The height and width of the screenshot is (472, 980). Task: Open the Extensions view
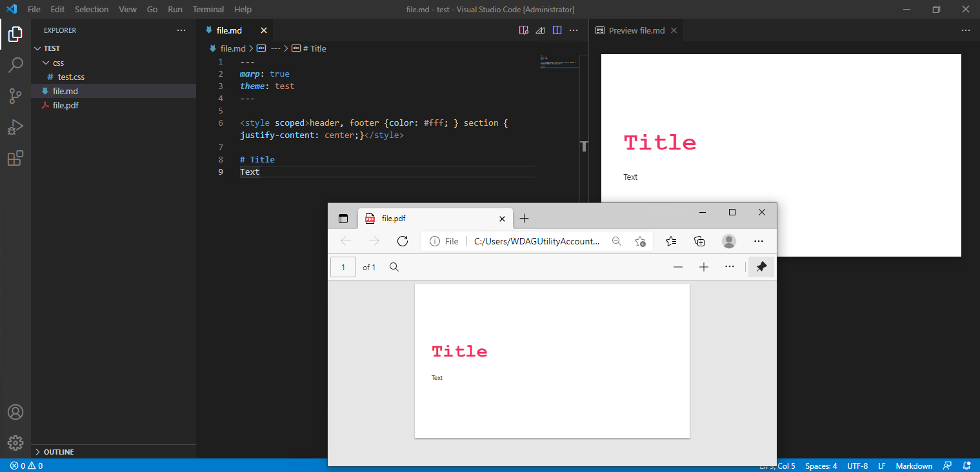15,158
